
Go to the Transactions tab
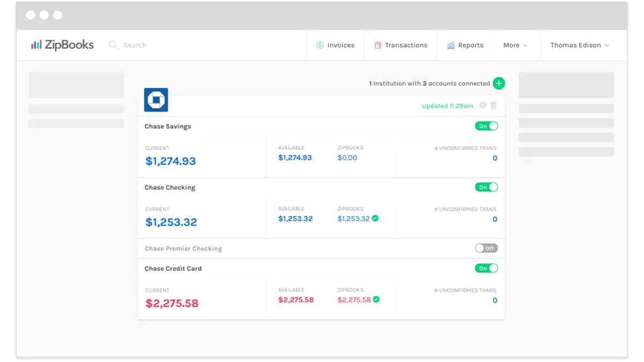coord(401,45)
